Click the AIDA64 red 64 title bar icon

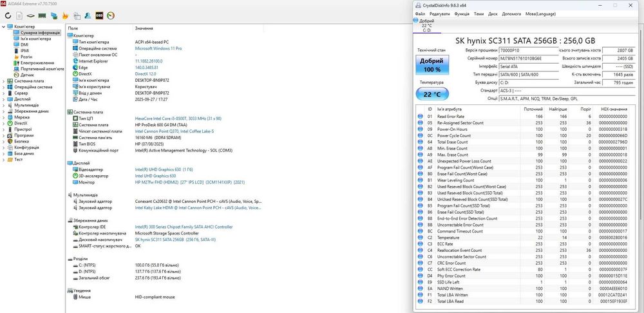3,4
